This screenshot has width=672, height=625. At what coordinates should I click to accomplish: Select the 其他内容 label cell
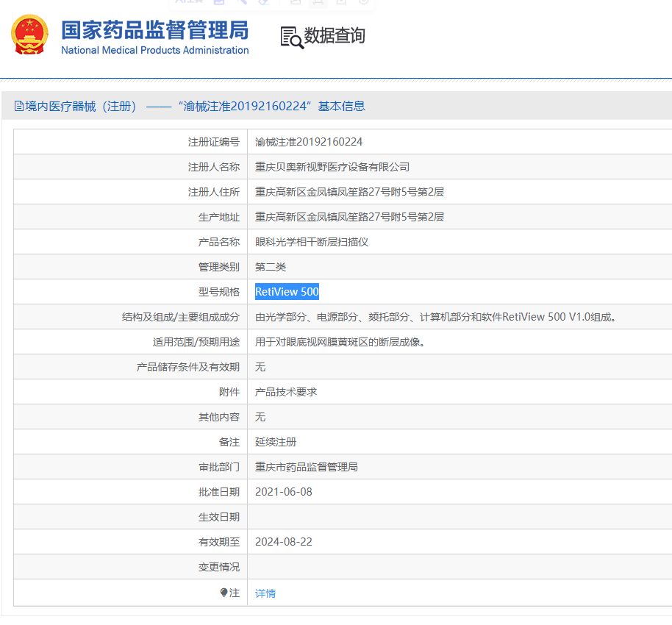[130, 417]
